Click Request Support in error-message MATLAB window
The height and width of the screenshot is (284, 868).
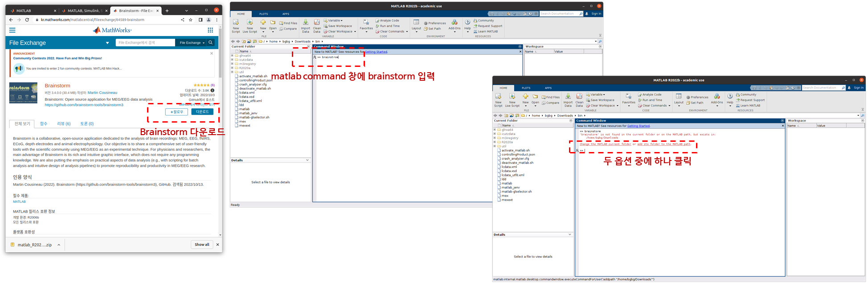tap(750, 100)
